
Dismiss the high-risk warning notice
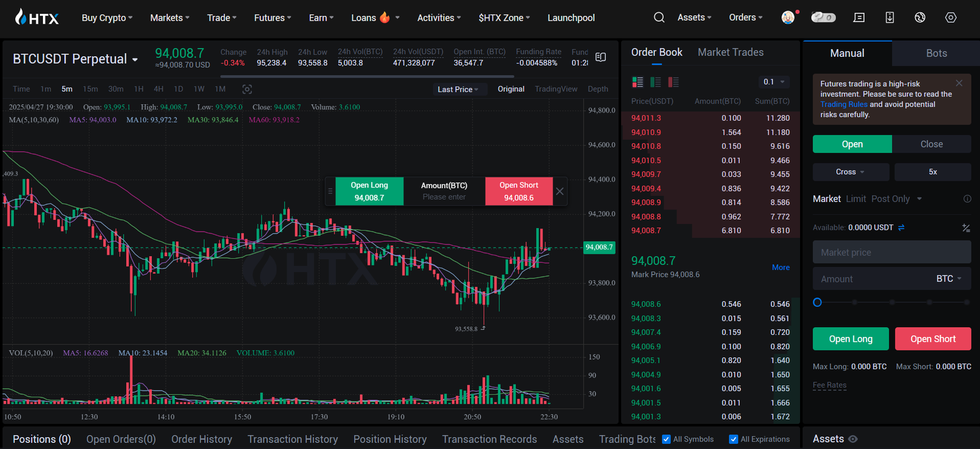pos(959,83)
